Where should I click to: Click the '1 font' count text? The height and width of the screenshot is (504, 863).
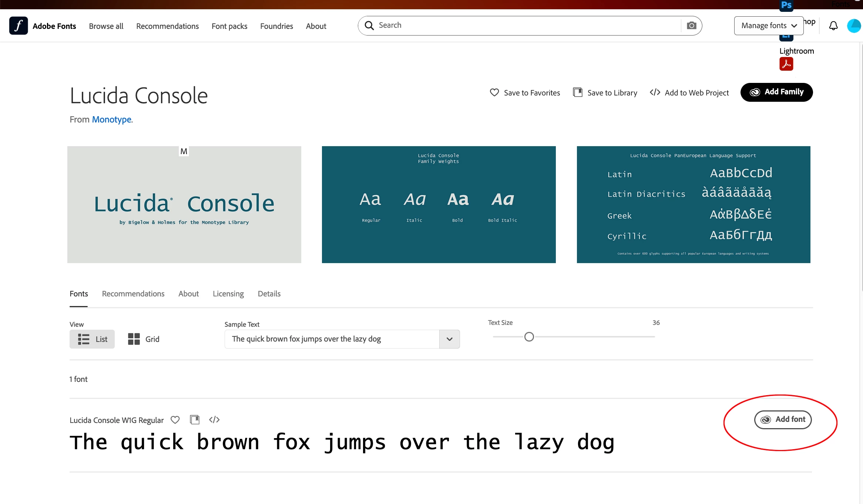78,379
